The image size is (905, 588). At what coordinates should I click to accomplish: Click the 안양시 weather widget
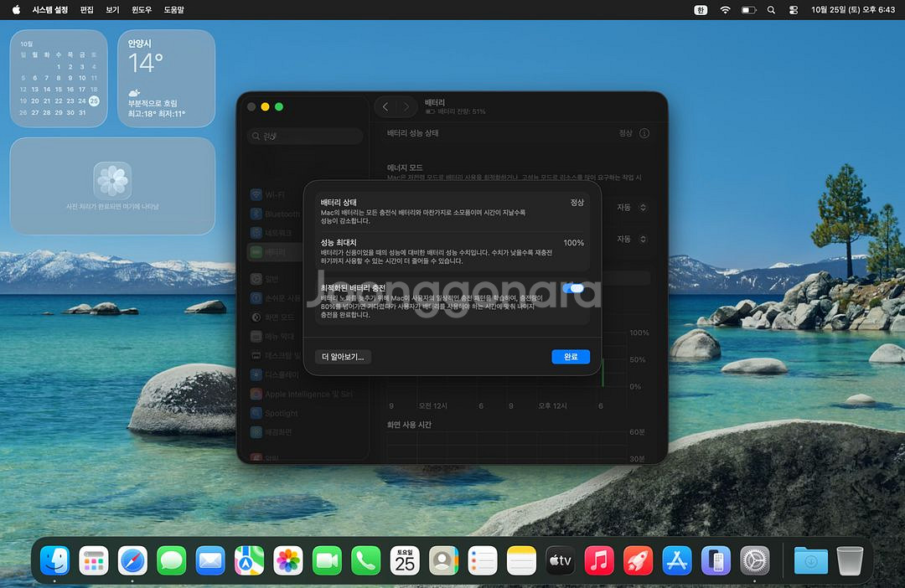pos(166,78)
